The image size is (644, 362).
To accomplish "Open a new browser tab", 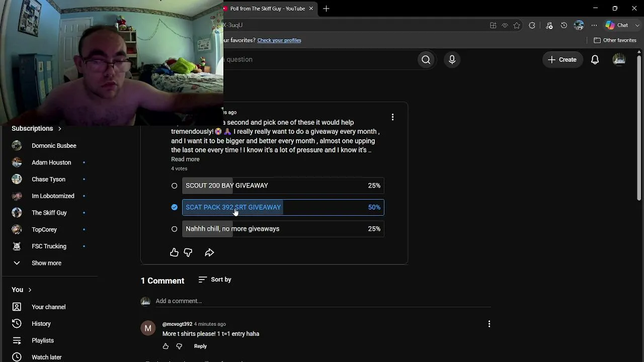I will [326, 9].
